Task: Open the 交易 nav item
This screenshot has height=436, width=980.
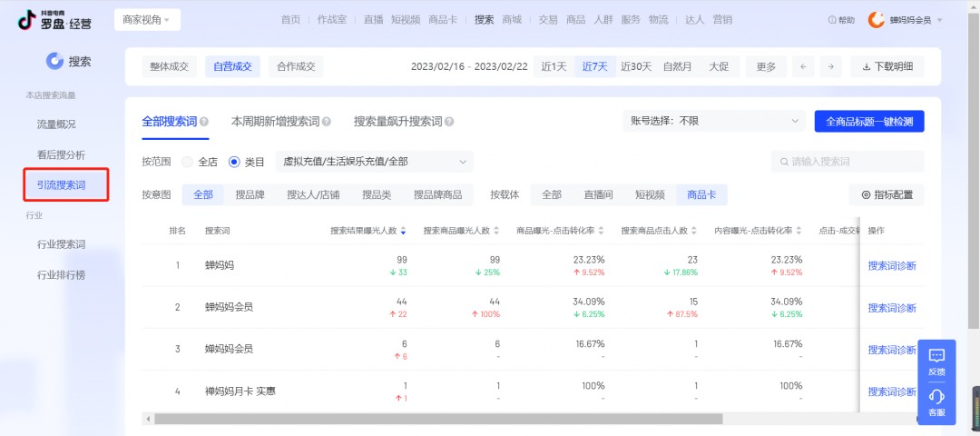Action: pos(547,20)
